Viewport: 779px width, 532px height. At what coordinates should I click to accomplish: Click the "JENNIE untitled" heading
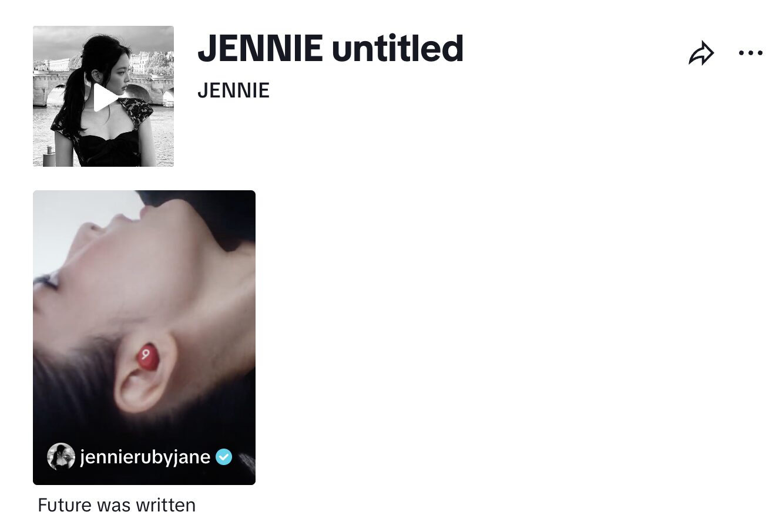pyautogui.click(x=330, y=48)
